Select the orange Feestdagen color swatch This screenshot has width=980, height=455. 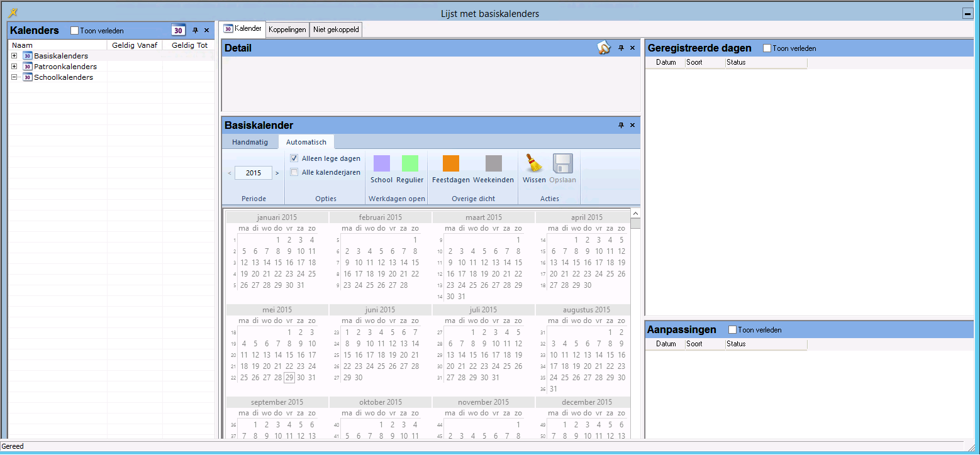(450, 163)
